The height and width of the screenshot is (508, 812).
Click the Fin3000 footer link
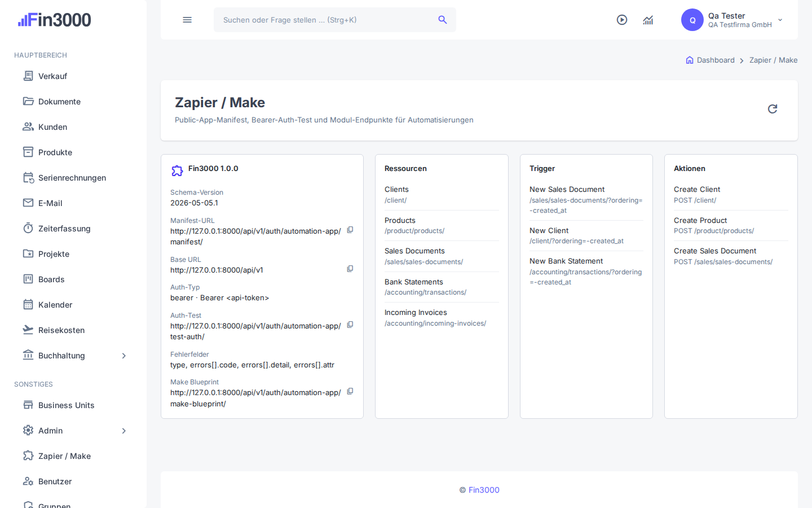coord(484,490)
